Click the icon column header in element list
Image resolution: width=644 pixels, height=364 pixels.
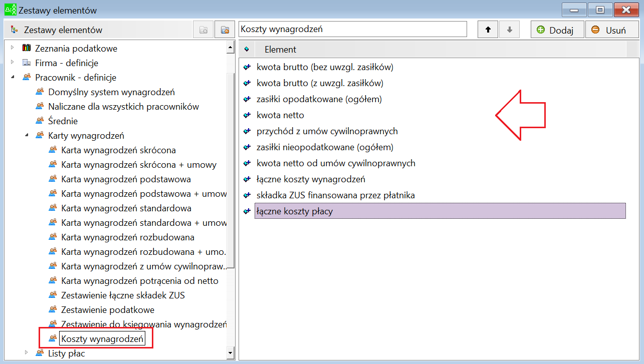coord(247,50)
